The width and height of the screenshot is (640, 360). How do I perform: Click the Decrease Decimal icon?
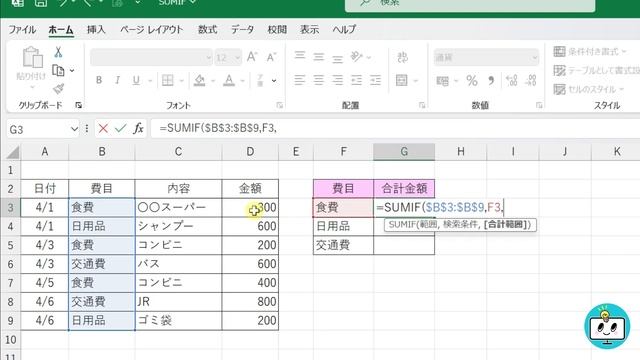(x=531, y=80)
